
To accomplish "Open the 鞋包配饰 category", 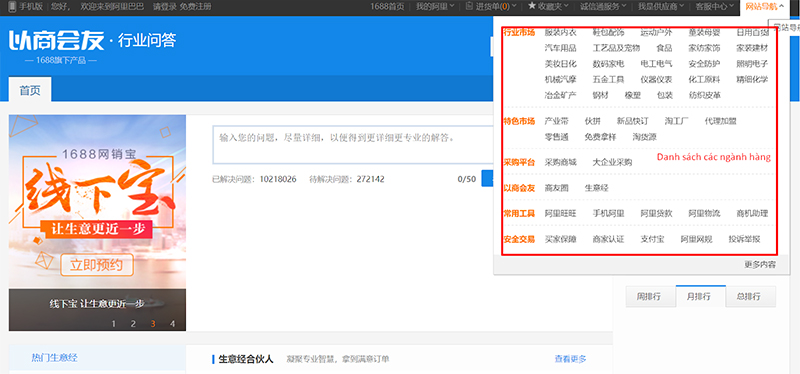I will coord(608,33).
